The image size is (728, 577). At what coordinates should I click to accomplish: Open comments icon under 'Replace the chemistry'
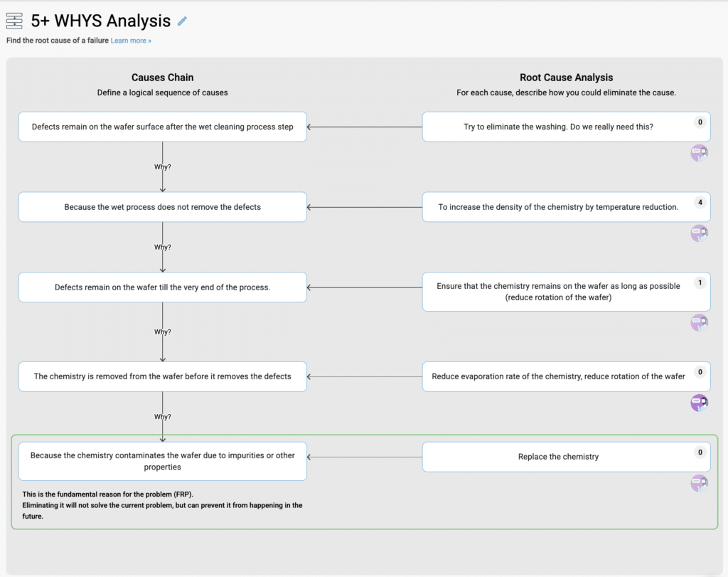[x=700, y=483]
